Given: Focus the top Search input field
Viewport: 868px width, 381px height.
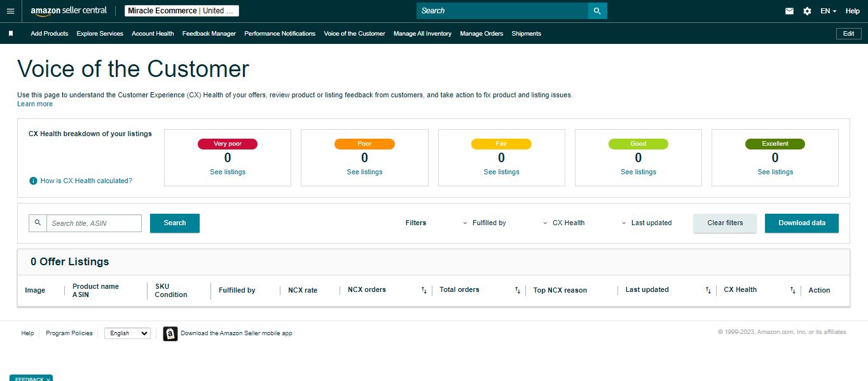Looking at the screenshot, I should pyautogui.click(x=502, y=11).
